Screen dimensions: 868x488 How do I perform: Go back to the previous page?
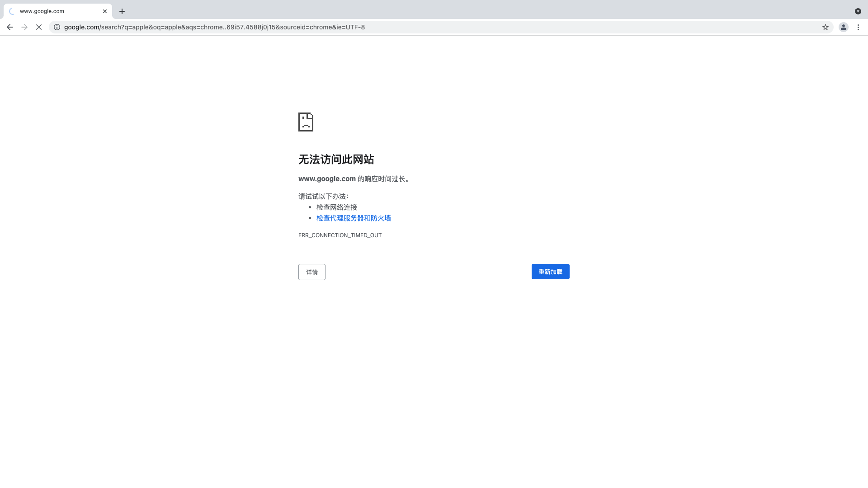(10, 27)
